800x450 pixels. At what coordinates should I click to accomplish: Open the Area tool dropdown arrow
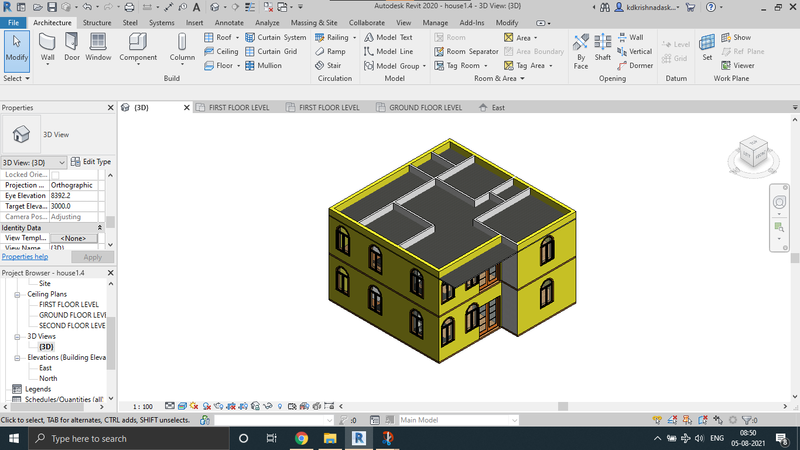tap(535, 38)
